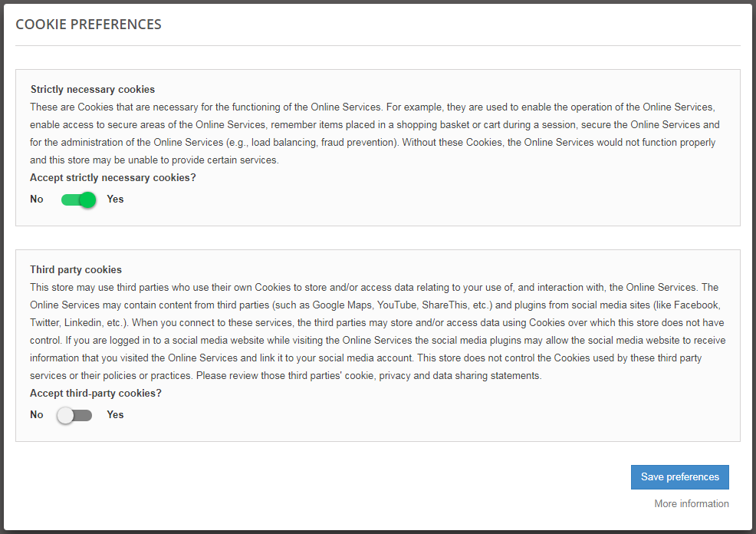Click the Cookie Preferences dialog title
Image resolution: width=756 pixels, height=534 pixels.
tap(88, 25)
